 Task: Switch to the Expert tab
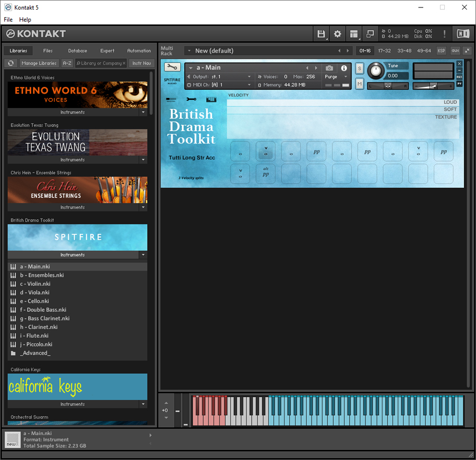107,51
